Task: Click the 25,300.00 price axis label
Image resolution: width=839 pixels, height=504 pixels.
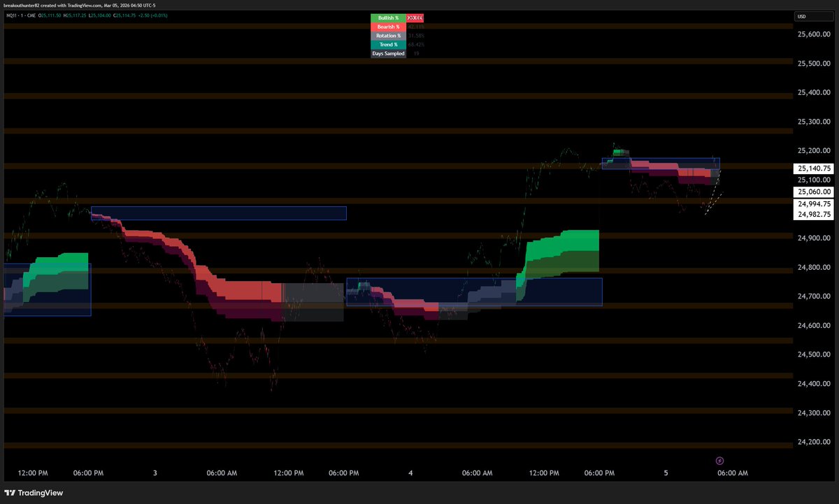Action: 814,122
